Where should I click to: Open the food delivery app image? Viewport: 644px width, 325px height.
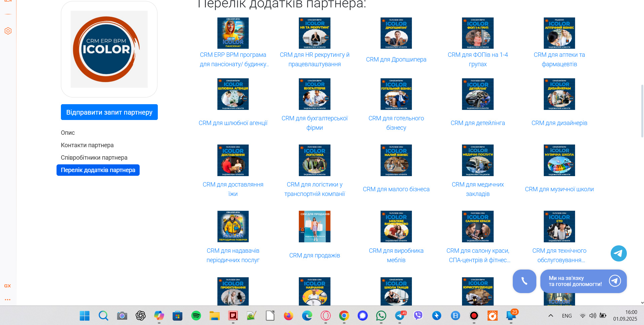click(233, 160)
